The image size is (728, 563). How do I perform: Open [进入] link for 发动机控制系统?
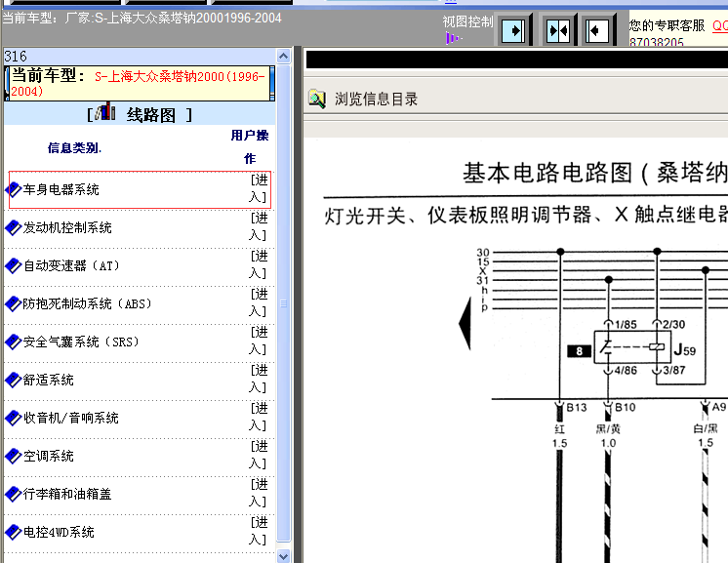point(259,226)
